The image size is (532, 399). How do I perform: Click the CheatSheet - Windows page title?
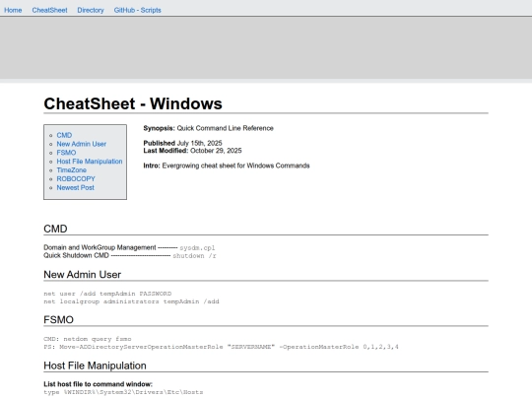(133, 103)
